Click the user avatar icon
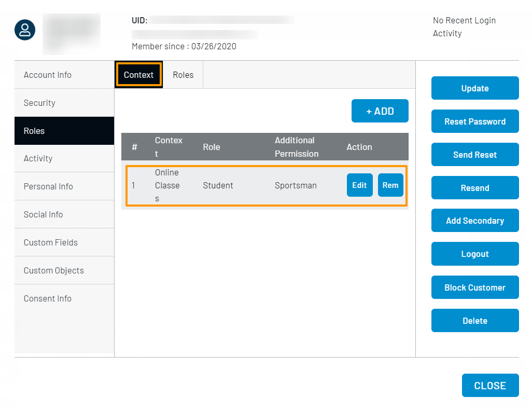 pyautogui.click(x=24, y=30)
